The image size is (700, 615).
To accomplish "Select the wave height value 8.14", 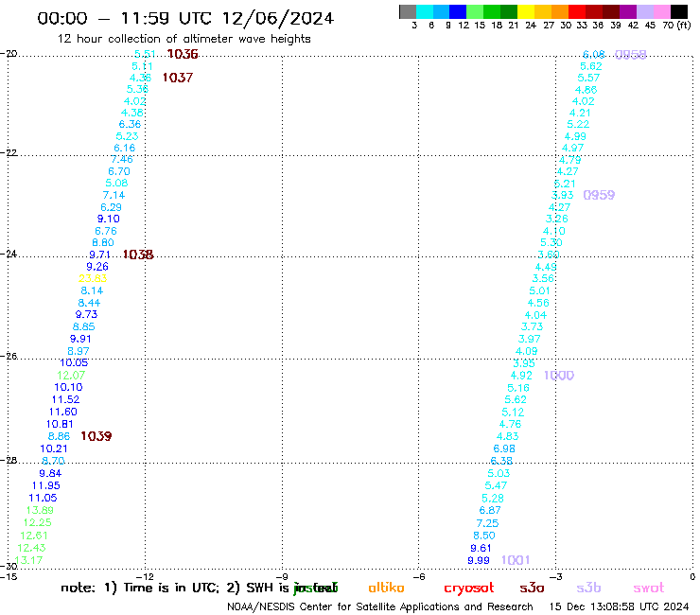I will point(92,290).
